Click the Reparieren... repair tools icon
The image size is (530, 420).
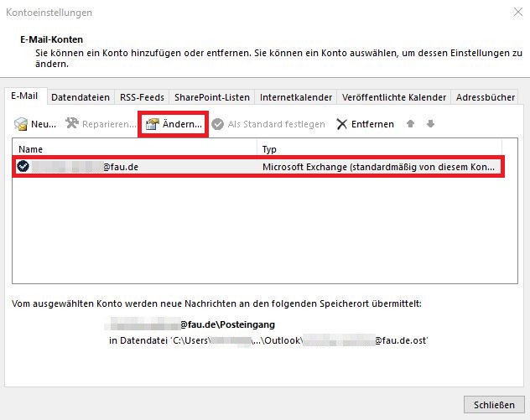pos(73,124)
